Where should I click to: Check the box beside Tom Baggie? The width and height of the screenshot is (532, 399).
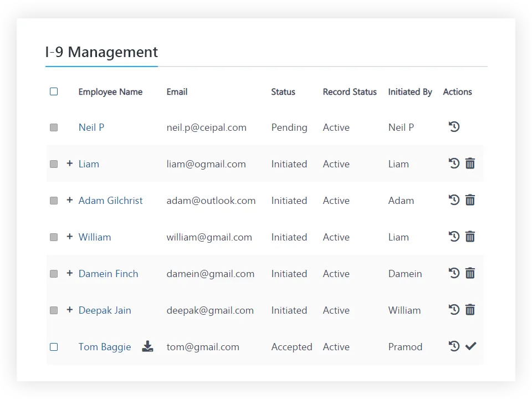[x=54, y=347]
